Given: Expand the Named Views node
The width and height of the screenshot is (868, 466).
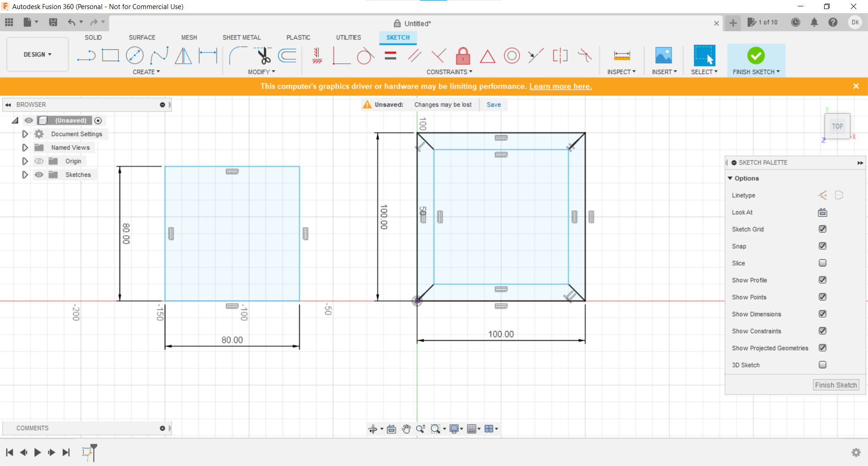Looking at the screenshot, I should [25, 147].
